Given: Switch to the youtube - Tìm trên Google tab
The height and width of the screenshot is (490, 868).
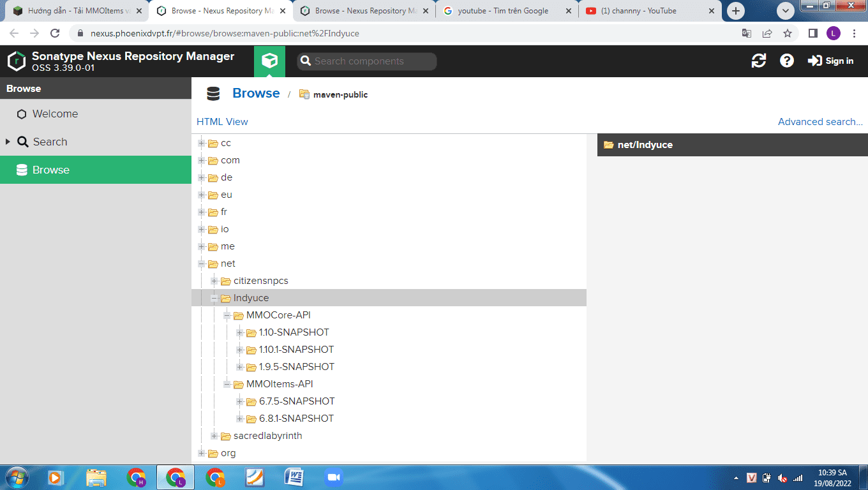Looking at the screenshot, I should point(507,11).
